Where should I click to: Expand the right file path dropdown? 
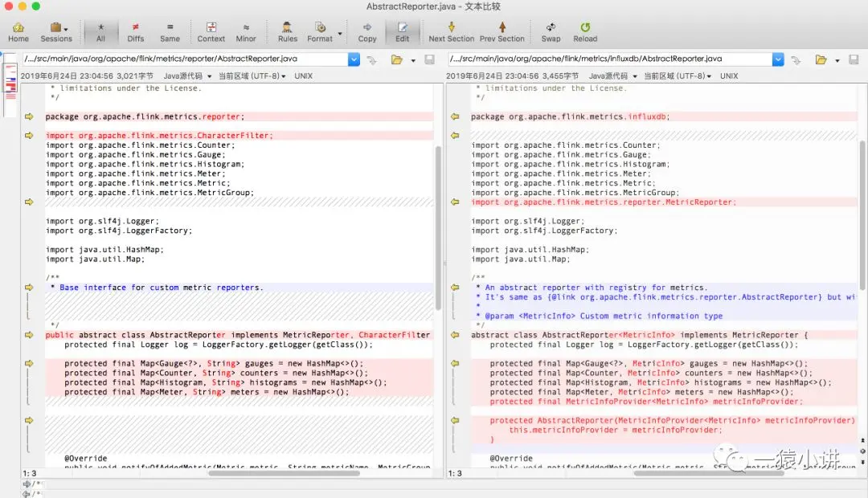778,59
